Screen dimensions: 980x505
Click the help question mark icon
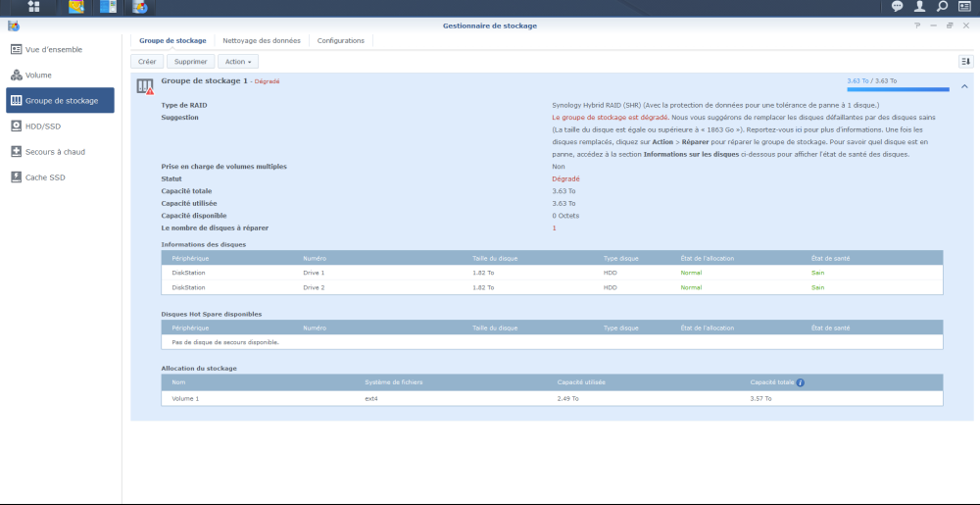917,25
